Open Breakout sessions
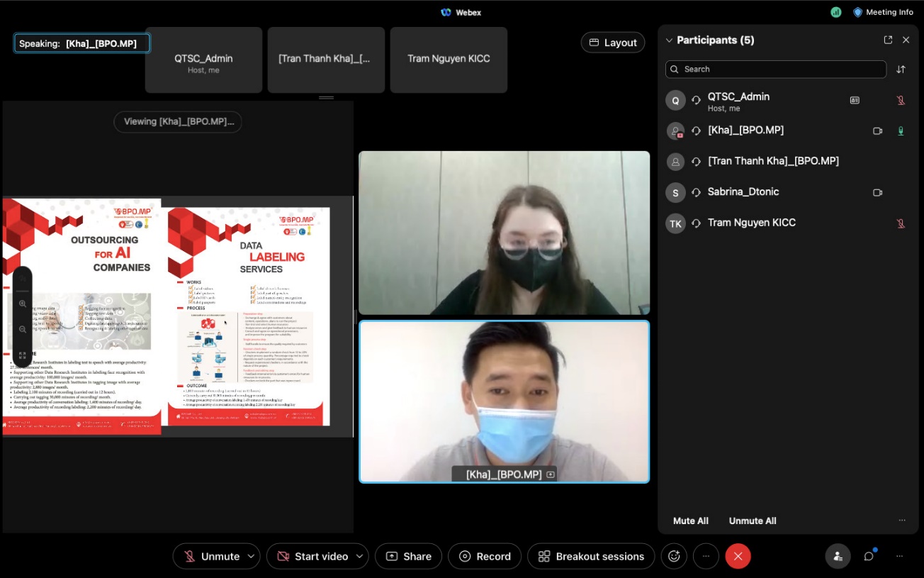 click(591, 557)
